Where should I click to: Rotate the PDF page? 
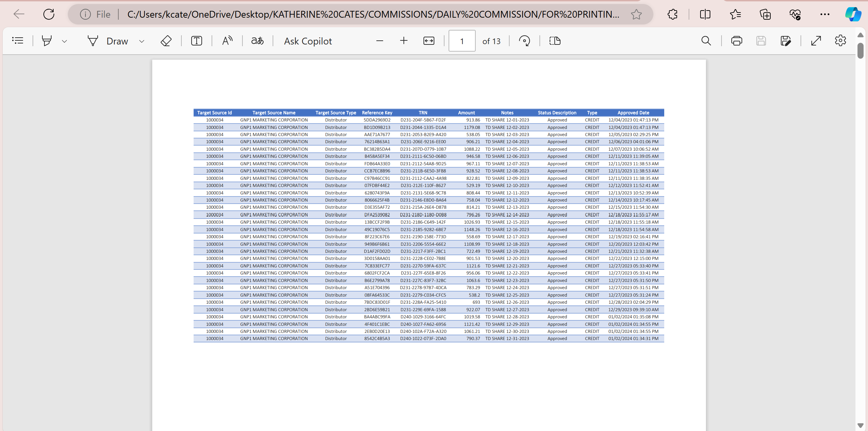pos(525,41)
